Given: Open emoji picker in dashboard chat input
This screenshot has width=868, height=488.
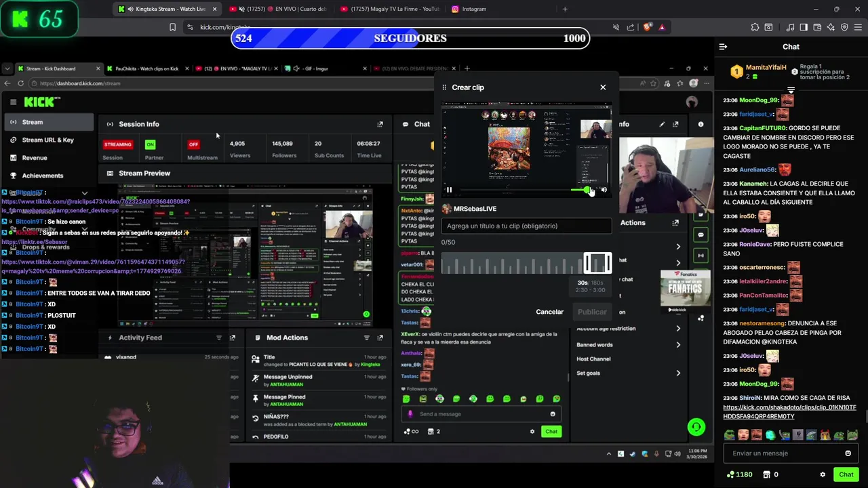Looking at the screenshot, I should click(x=553, y=414).
